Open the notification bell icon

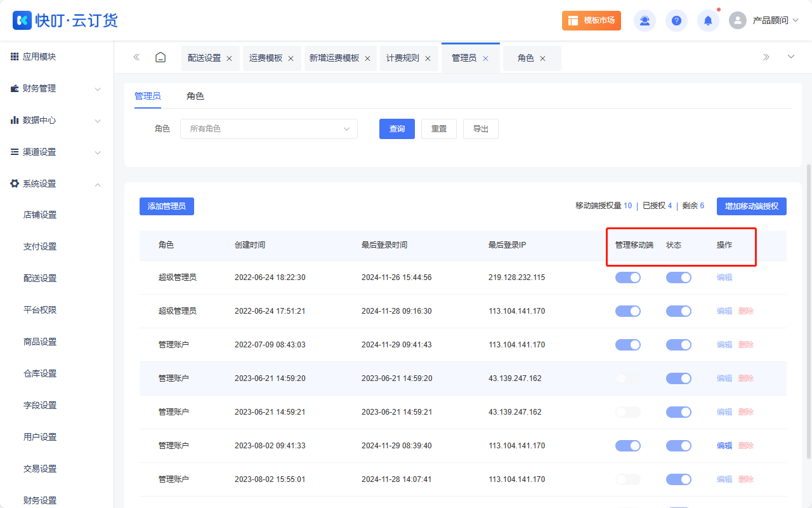[x=708, y=20]
